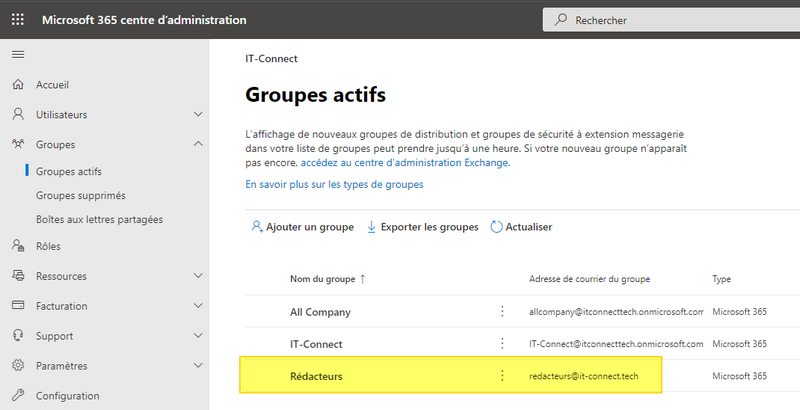Click the Support headset icon
The image size is (800, 410).
(x=18, y=336)
